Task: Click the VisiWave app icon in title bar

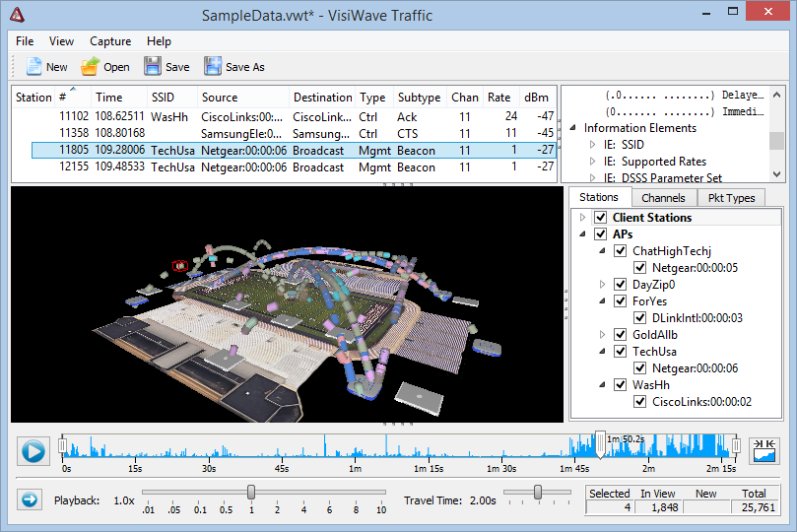Action: click(x=18, y=15)
